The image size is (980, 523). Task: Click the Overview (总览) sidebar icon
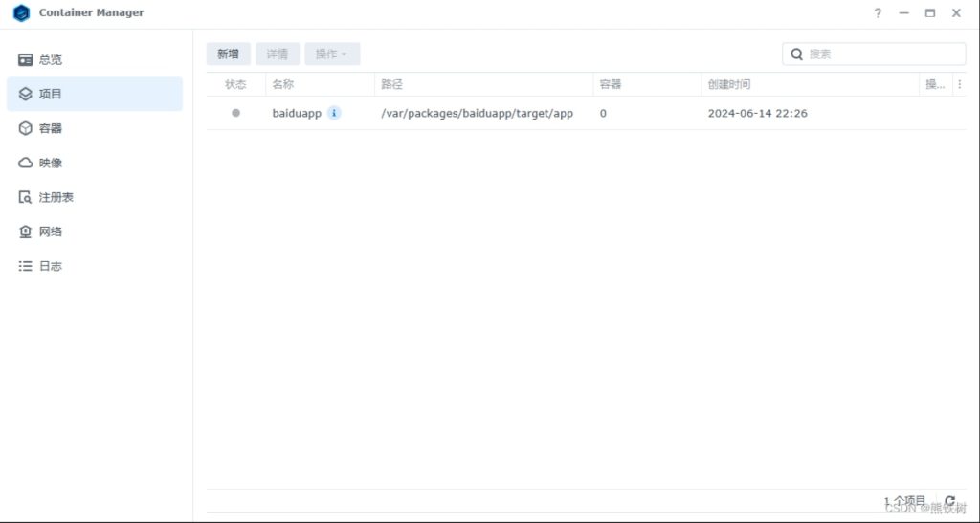pos(26,60)
